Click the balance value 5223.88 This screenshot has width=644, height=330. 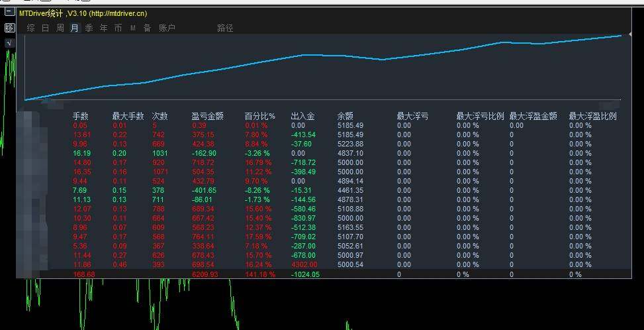(x=350, y=144)
